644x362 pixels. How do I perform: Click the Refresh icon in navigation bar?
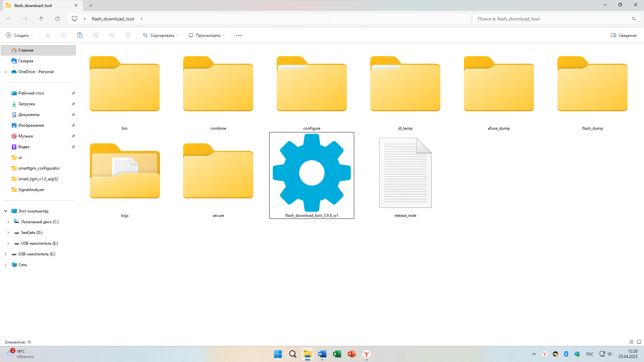click(x=57, y=19)
